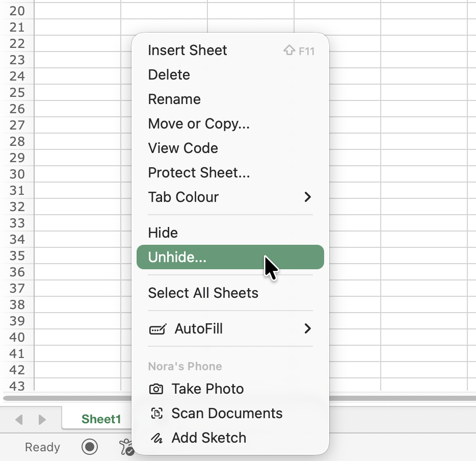This screenshot has width=476, height=461.
Task: Click row 30 header
Action: click(17, 174)
